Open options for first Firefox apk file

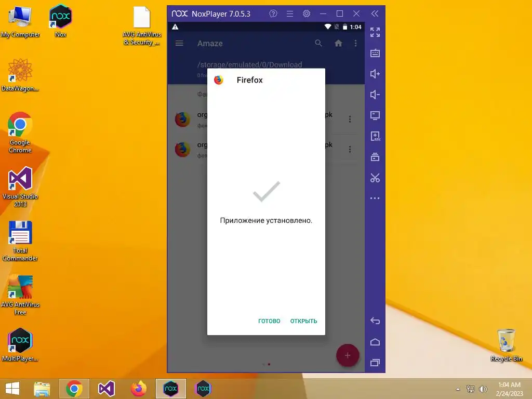[350, 119]
